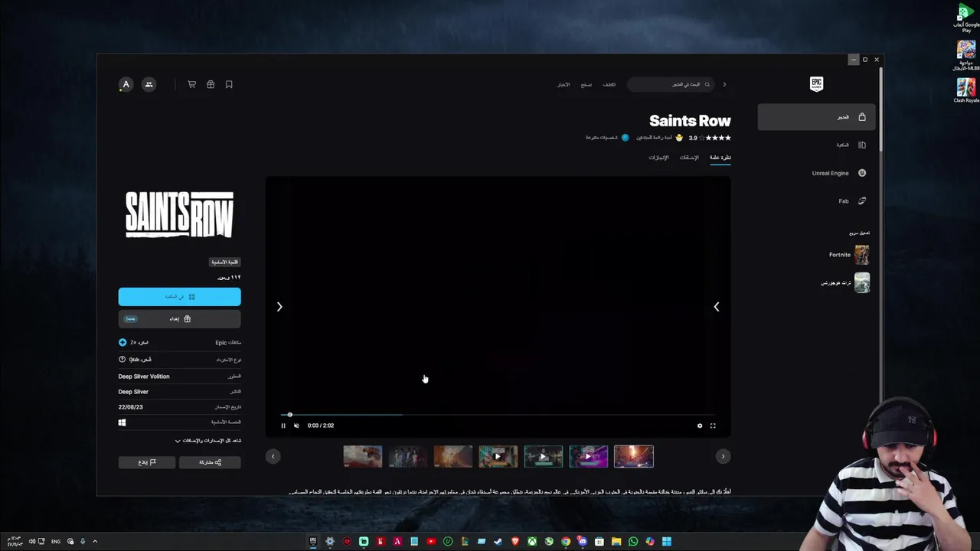Screen dimensions: 980x551
Task: Click the ENG language indicator
Action: click(x=56, y=542)
